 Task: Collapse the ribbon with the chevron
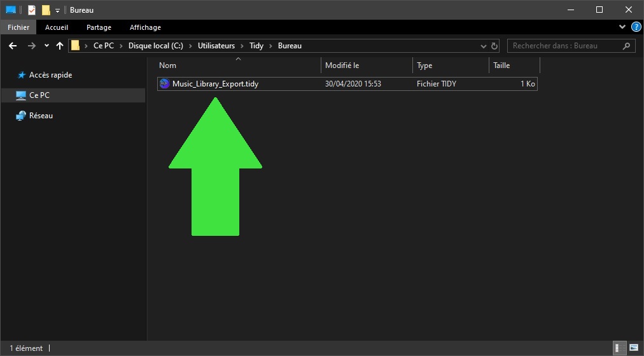622,27
